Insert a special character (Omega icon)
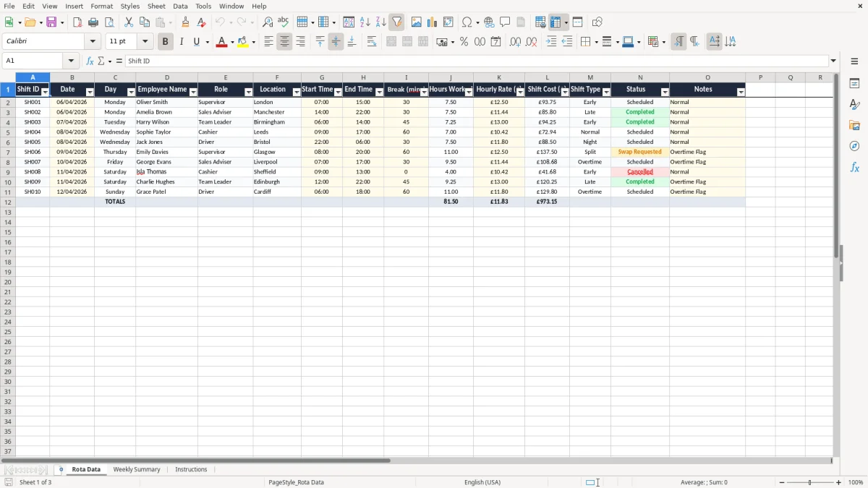 (x=467, y=22)
